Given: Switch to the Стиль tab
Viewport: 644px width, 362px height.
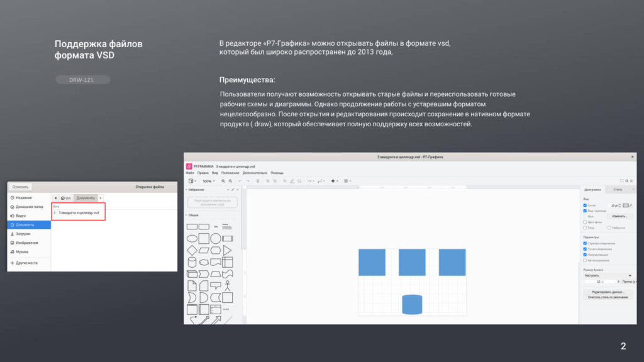Looking at the screenshot, I should (x=618, y=189).
